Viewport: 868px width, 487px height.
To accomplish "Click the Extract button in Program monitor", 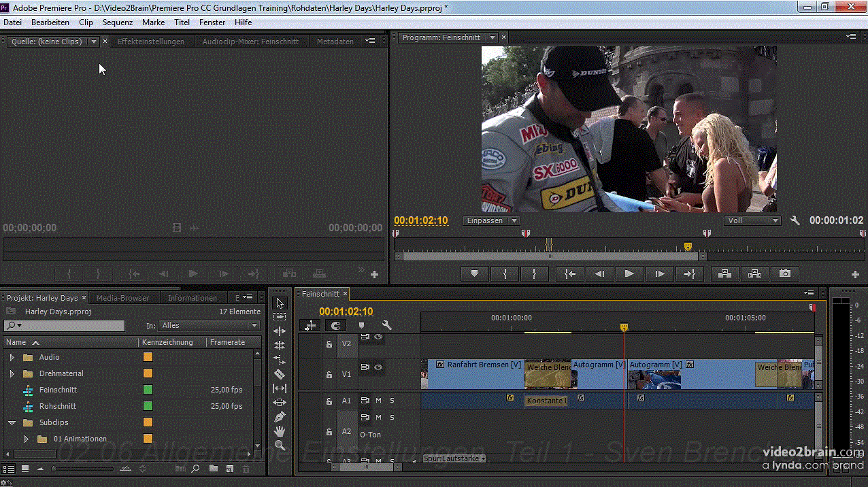I will (754, 273).
